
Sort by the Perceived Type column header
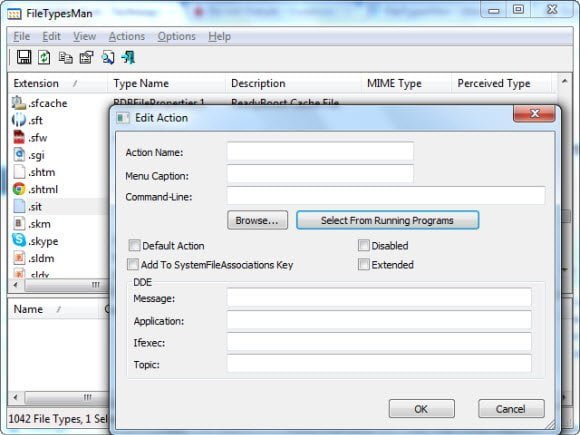(502, 83)
